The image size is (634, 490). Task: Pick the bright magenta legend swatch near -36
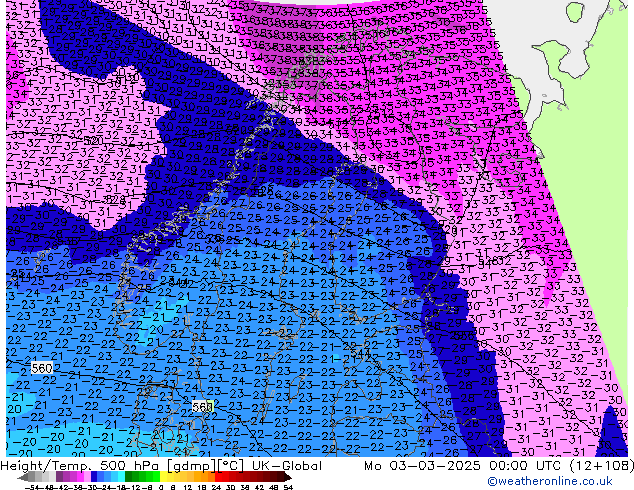point(80,476)
